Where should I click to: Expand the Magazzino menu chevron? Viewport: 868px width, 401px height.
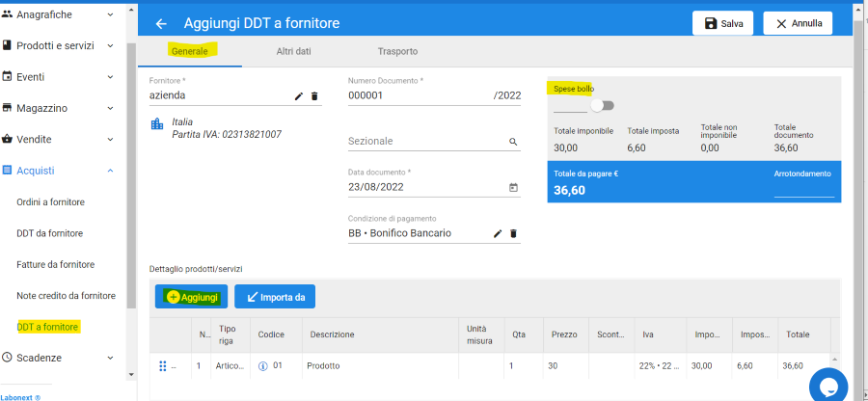coord(110,108)
